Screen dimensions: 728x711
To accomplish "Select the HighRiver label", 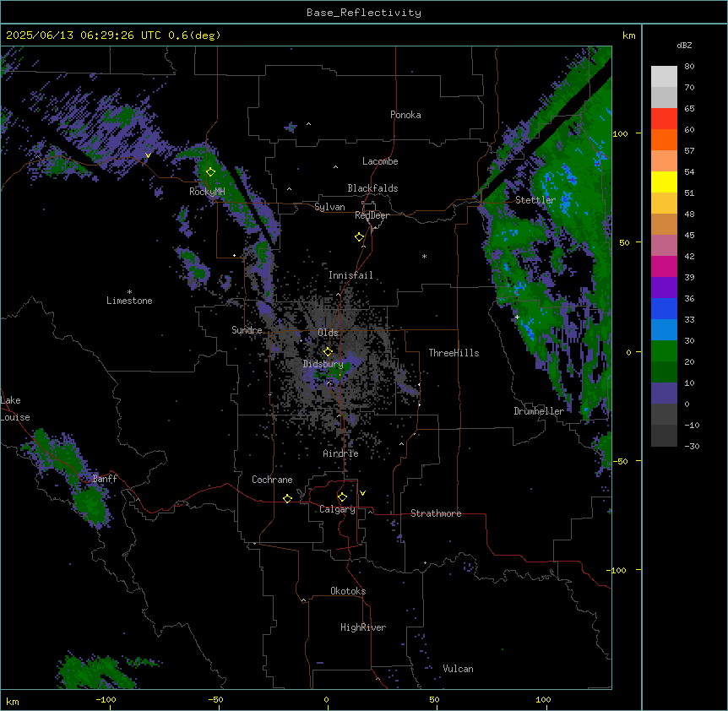I will pyautogui.click(x=363, y=627).
